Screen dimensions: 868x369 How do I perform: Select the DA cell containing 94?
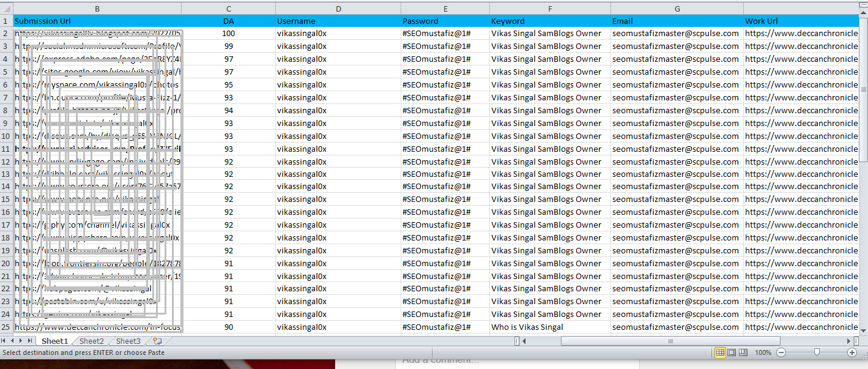point(229,110)
